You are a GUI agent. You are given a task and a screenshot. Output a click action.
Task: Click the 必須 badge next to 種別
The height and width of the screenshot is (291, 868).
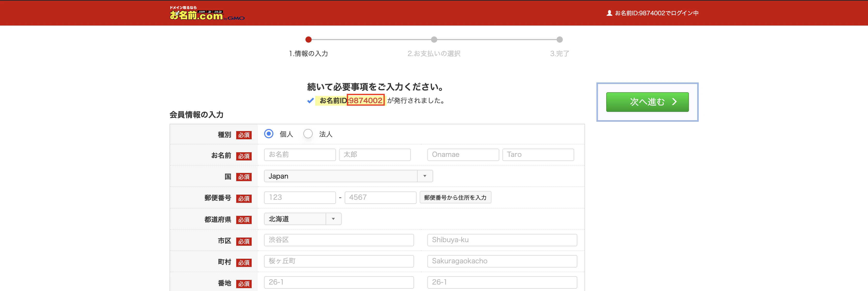pos(244,135)
